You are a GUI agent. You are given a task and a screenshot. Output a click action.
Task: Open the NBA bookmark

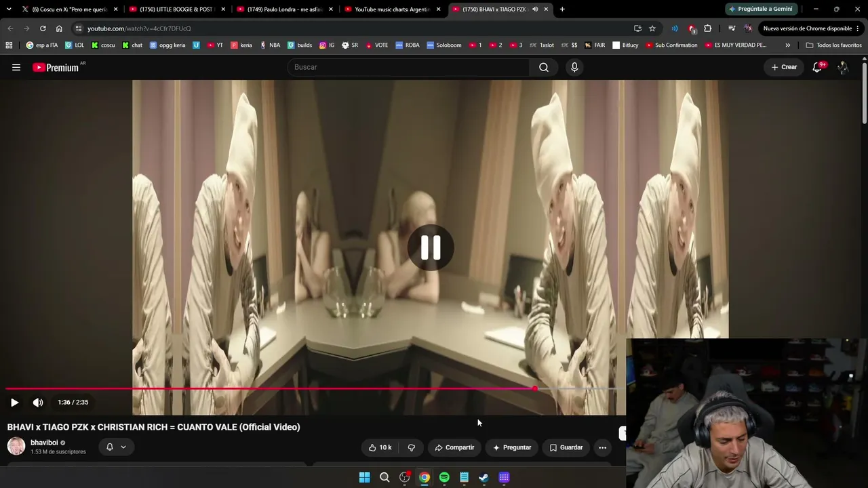tap(270, 45)
